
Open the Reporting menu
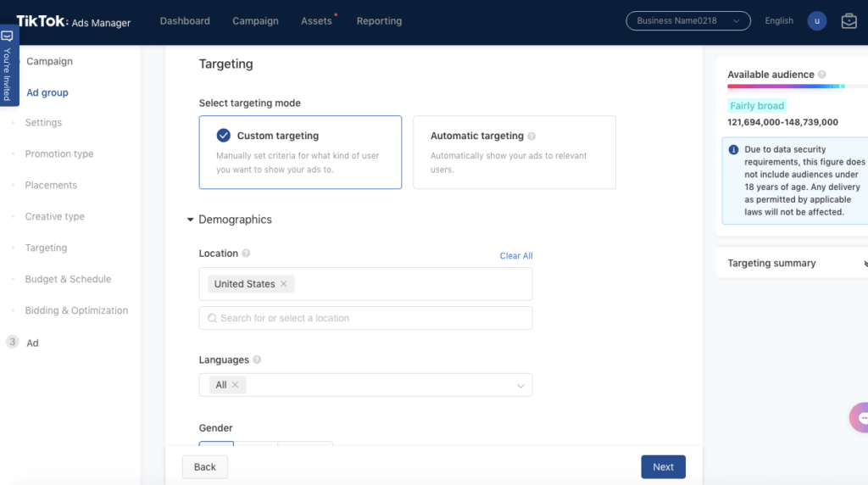click(x=379, y=21)
